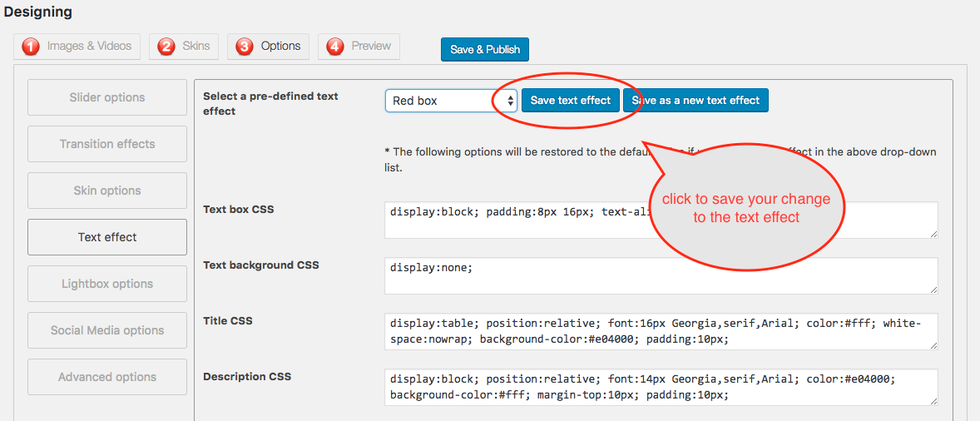The image size is (980, 421).
Task: Click the red number 2 step icon
Action: click(166, 47)
